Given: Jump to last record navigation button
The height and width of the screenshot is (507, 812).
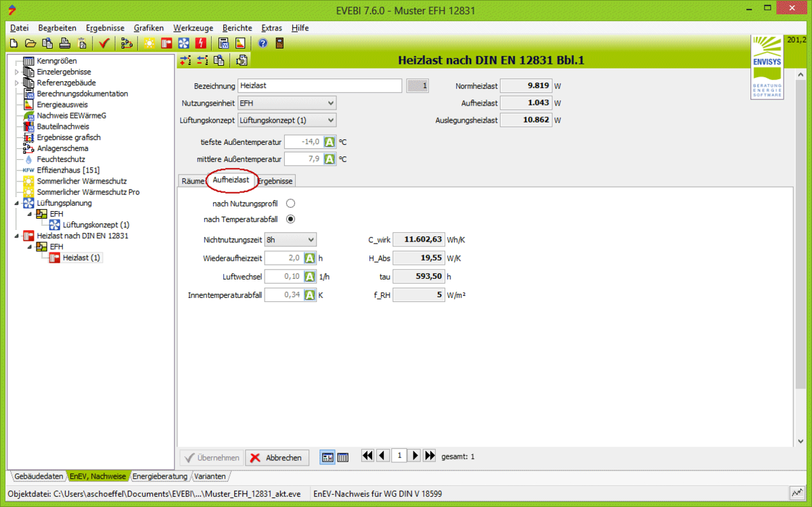Looking at the screenshot, I should click(430, 456).
